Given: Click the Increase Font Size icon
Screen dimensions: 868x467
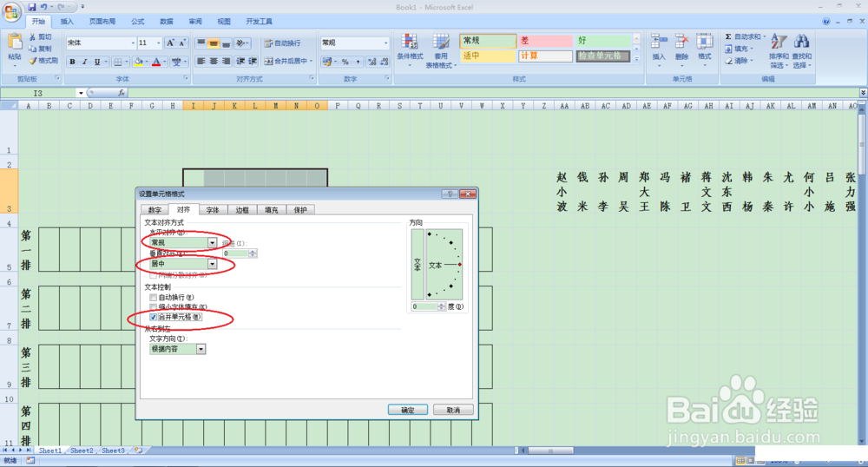Looking at the screenshot, I should point(170,43).
